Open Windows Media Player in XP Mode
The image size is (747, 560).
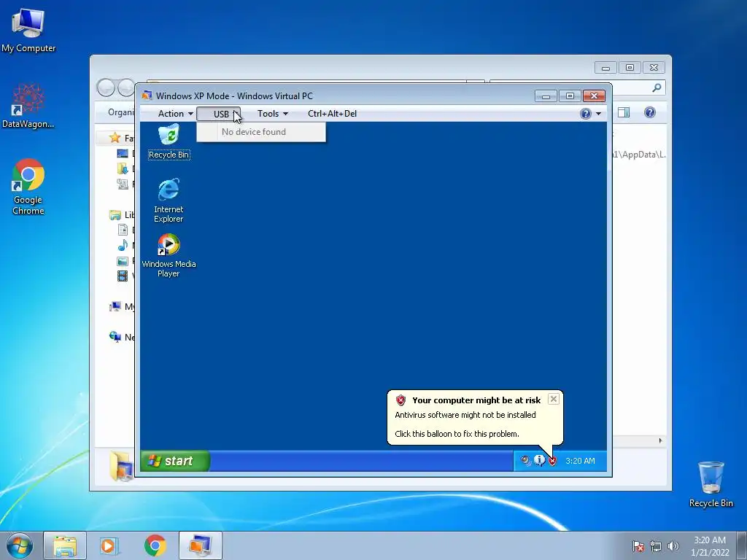tap(169, 255)
